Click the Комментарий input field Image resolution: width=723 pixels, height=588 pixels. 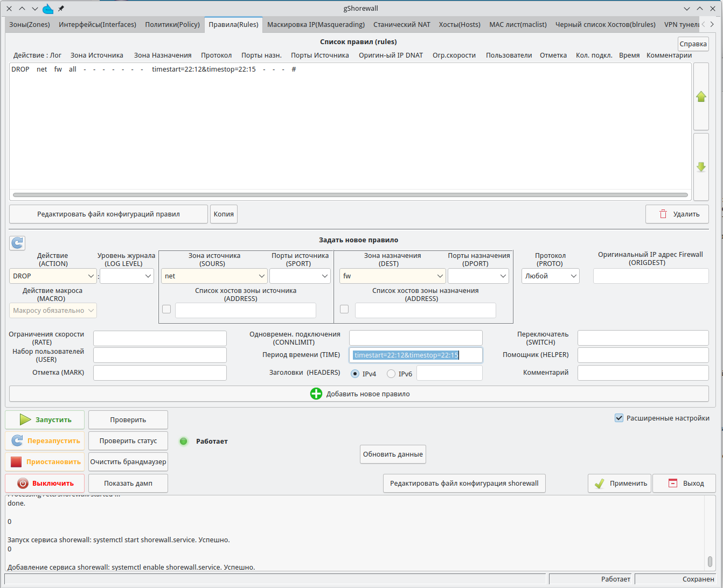coord(643,373)
